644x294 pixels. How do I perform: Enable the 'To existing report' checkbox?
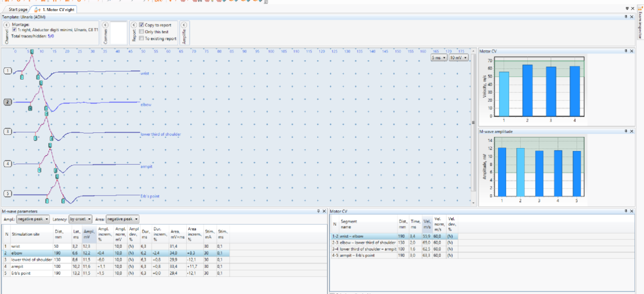pyautogui.click(x=141, y=38)
